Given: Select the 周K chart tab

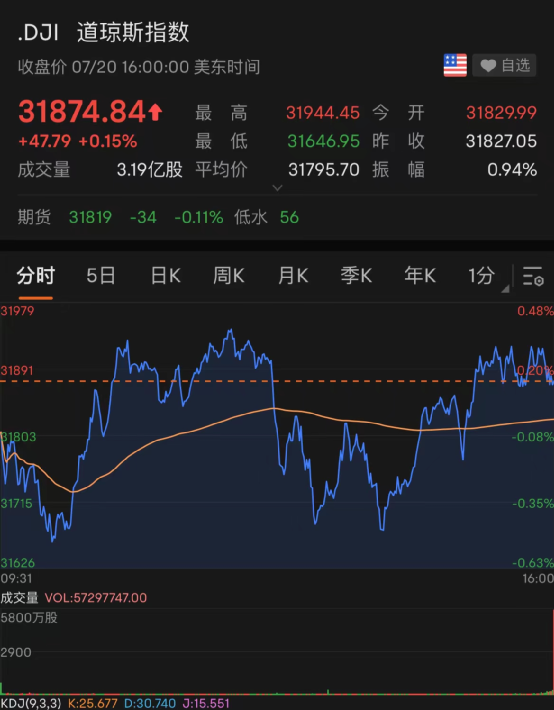Looking at the screenshot, I should point(229,276).
